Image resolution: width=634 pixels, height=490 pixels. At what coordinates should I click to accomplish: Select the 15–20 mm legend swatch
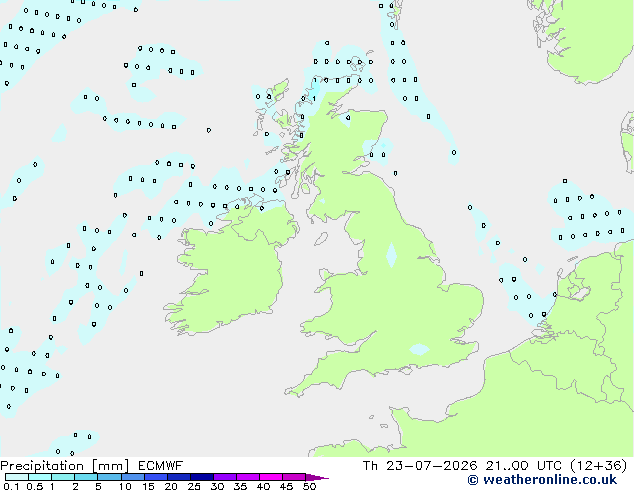(155, 477)
